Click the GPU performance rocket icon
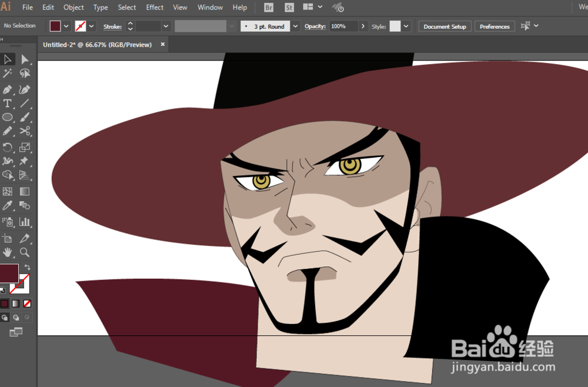 338,8
